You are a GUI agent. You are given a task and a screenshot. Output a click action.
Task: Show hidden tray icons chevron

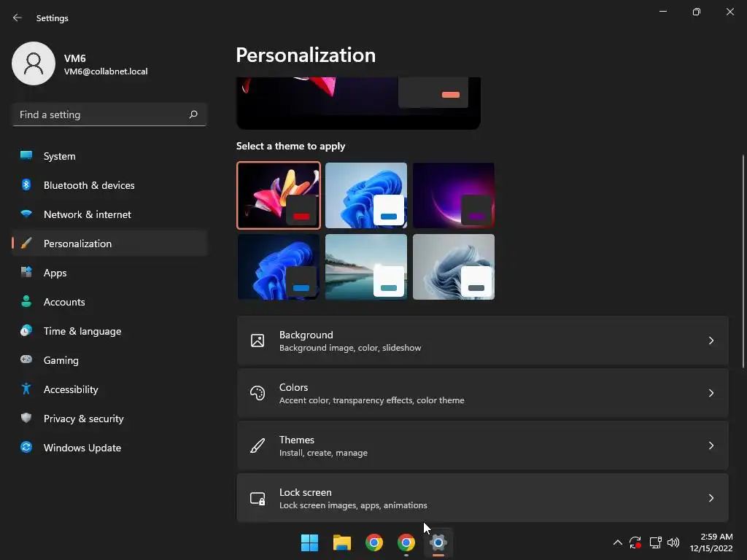(617, 542)
